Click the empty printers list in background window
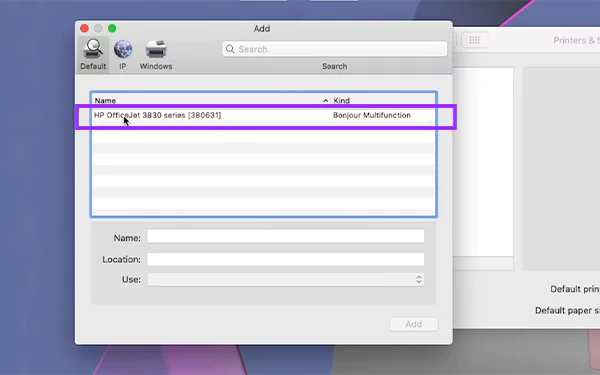The height and width of the screenshot is (375, 600). point(483,162)
